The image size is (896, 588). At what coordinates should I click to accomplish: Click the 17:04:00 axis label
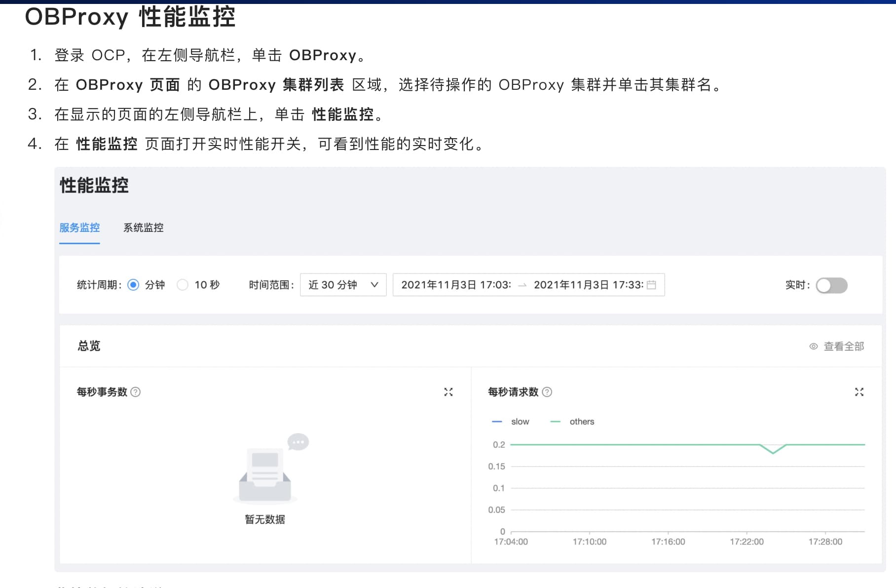pos(511,542)
